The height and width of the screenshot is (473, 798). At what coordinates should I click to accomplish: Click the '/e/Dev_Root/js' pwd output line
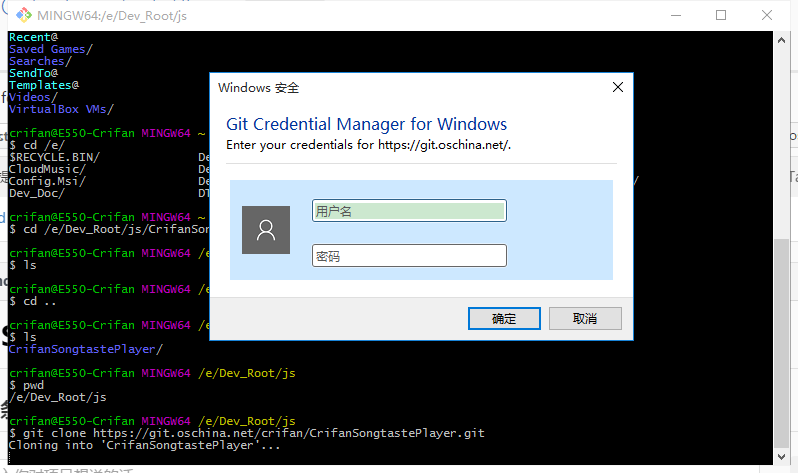[58, 397]
